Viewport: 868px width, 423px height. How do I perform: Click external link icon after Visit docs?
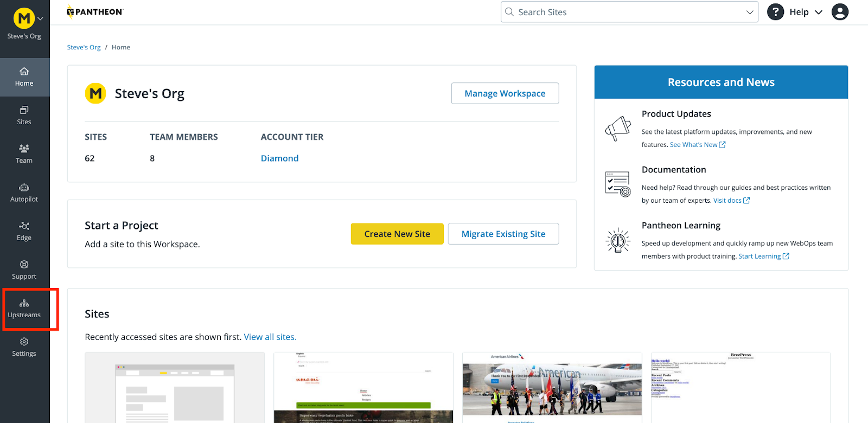[746, 201]
